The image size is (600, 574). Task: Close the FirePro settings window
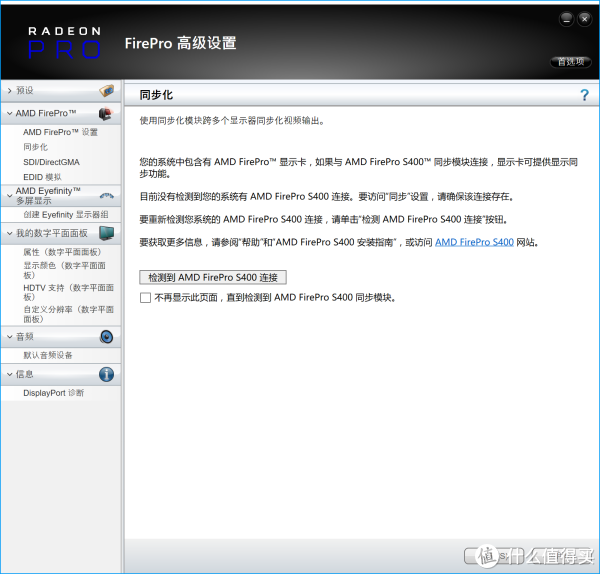pos(584,19)
